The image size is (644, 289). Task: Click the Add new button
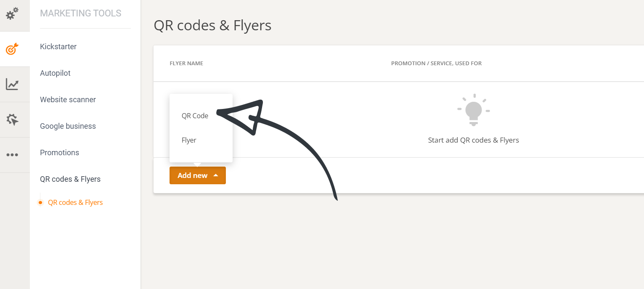click(x=193, y=175)
